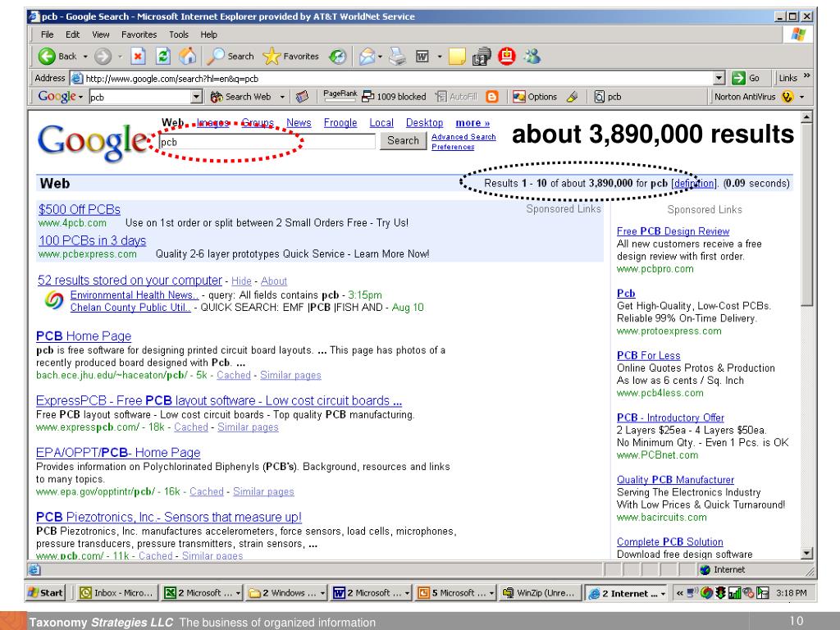Open Google toolbar Options
Screen dimensions: 840x630
(535, 97)
